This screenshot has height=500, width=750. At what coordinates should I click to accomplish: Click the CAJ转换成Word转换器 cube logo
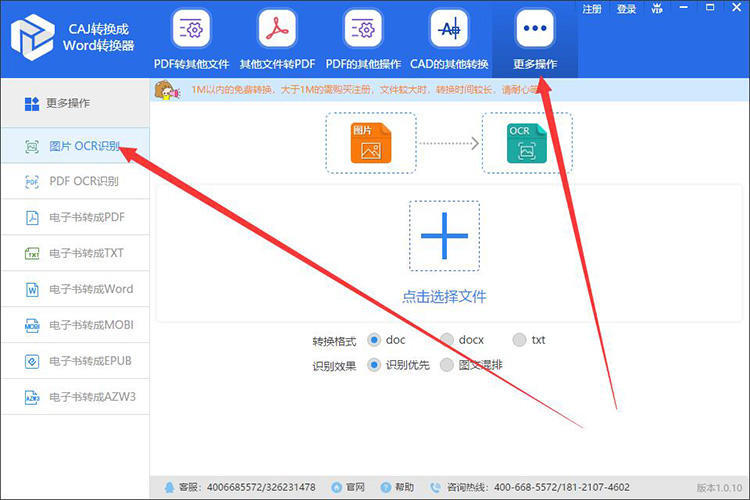32,37
